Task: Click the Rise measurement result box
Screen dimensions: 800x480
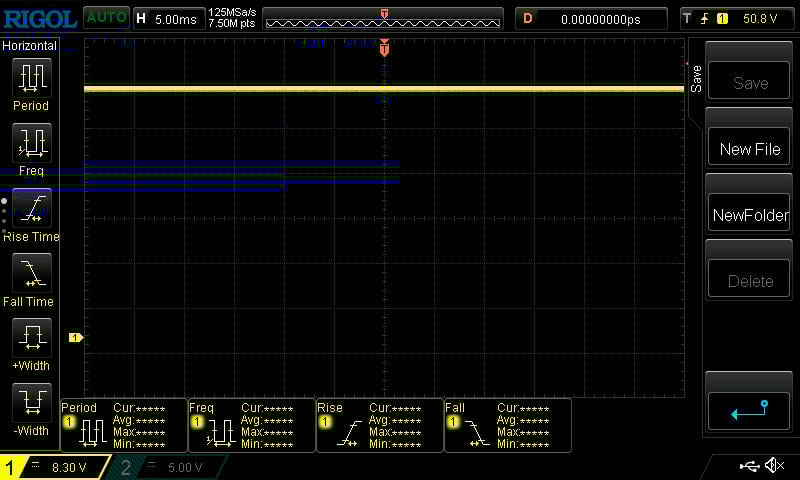Action: tap(380, 425)
